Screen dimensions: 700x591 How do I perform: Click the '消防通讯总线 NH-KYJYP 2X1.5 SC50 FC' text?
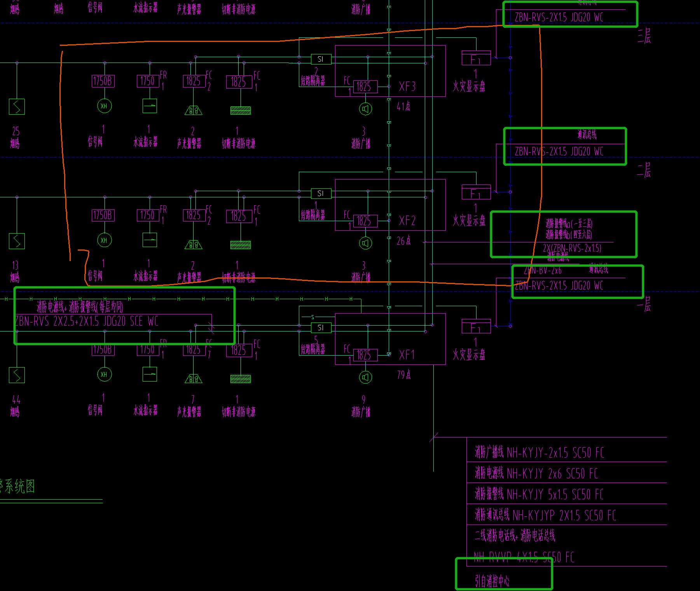pyautogui.click(x=546, y=515)
